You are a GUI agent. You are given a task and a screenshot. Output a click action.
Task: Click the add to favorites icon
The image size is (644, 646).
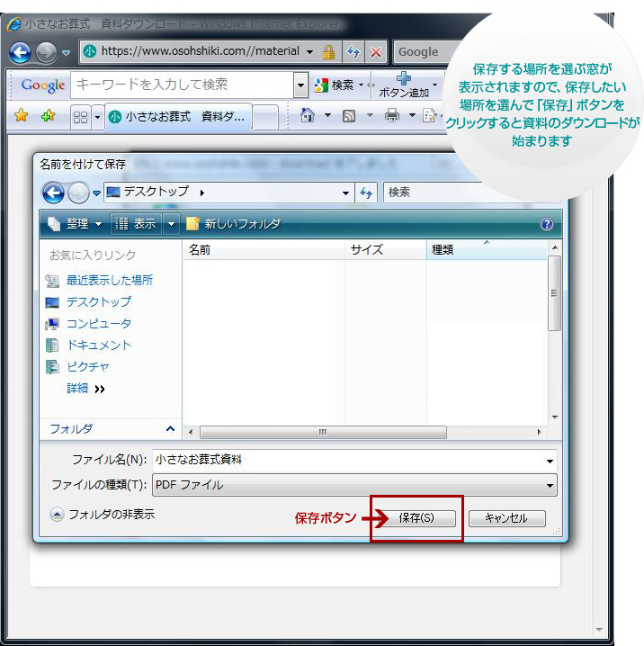(49, 115)
